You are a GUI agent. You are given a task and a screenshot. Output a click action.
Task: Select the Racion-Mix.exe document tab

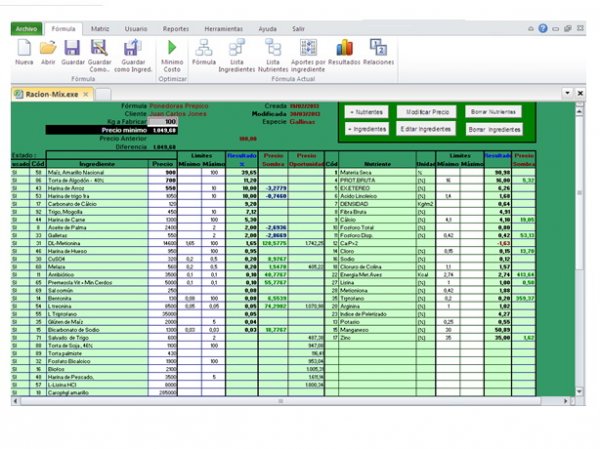coord(52,94)
